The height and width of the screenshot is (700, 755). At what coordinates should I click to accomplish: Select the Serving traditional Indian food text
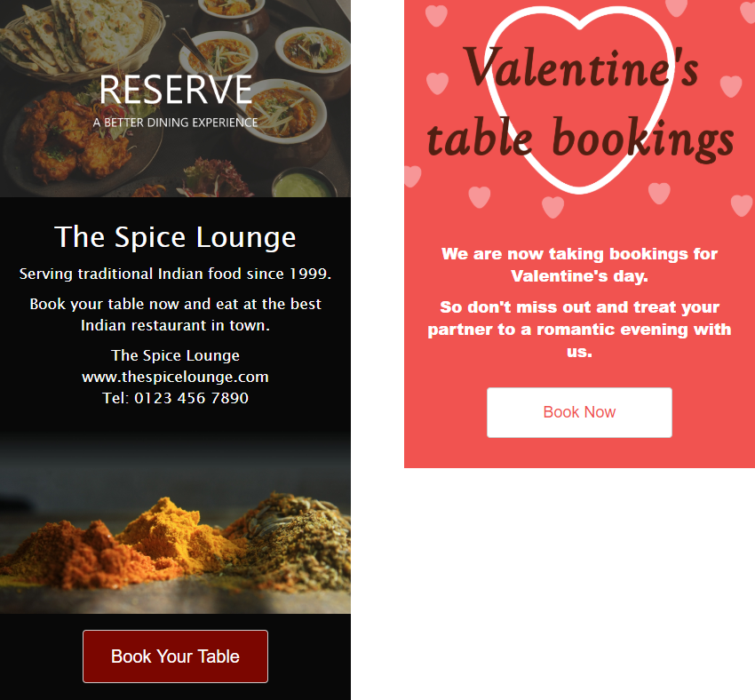pyautogui.click(x=175, y=274)
